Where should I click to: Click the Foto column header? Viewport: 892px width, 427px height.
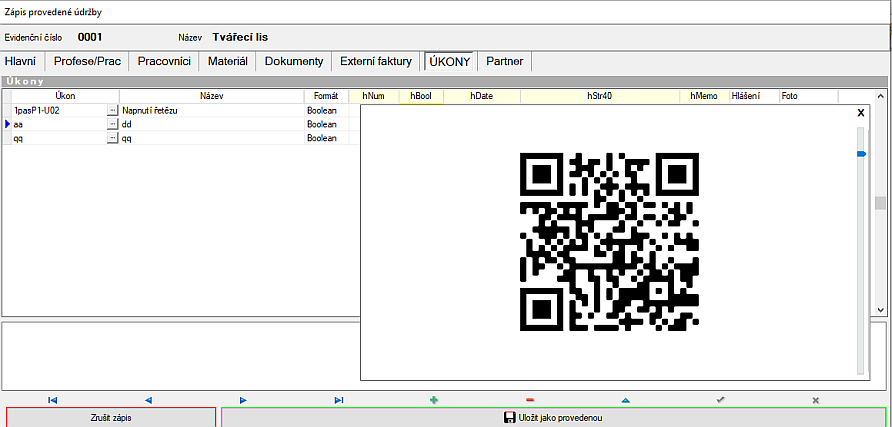[x=808, y=96]
